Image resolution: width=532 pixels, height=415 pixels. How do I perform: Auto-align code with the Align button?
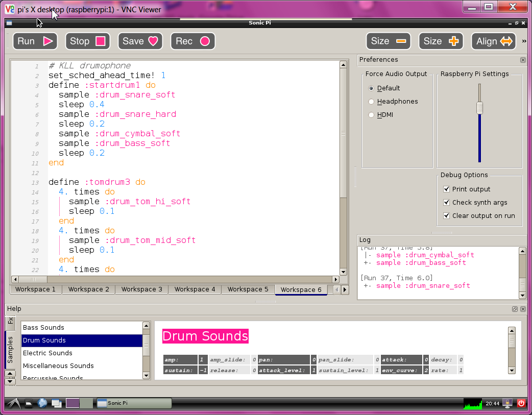pyautogui.click(x=493, y=41)
